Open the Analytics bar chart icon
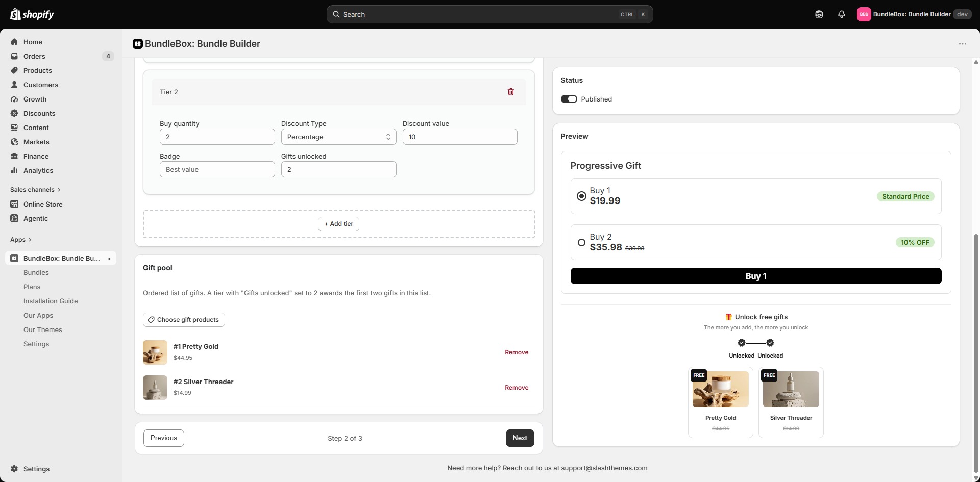This screenshot has width=980, height=482. 14,170
